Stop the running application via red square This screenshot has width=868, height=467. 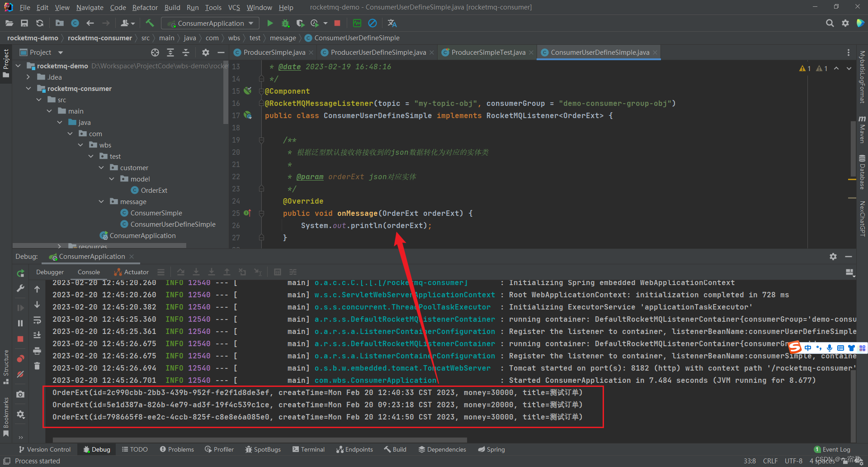[x=337, y=23]
